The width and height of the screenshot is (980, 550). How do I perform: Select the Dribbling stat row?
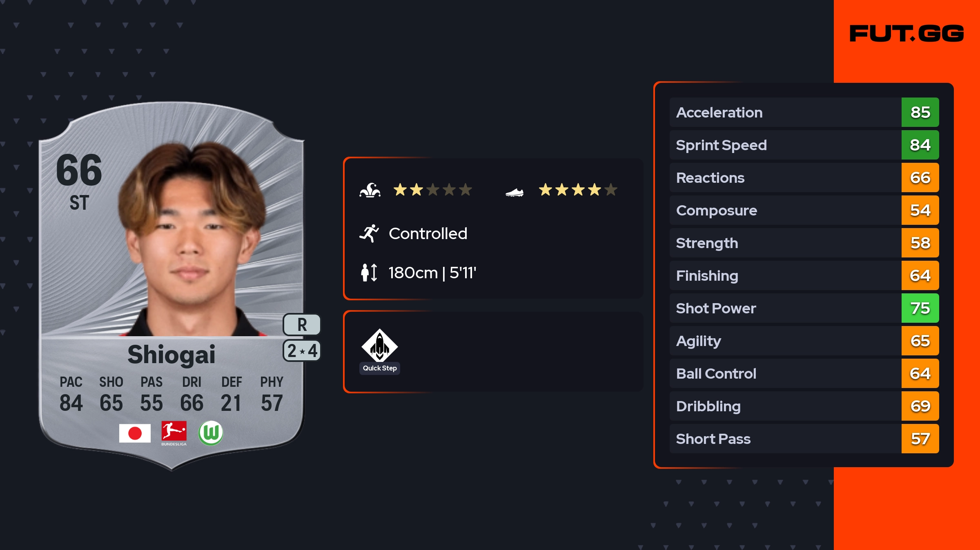pyautogui.click(x=784, y=406)
